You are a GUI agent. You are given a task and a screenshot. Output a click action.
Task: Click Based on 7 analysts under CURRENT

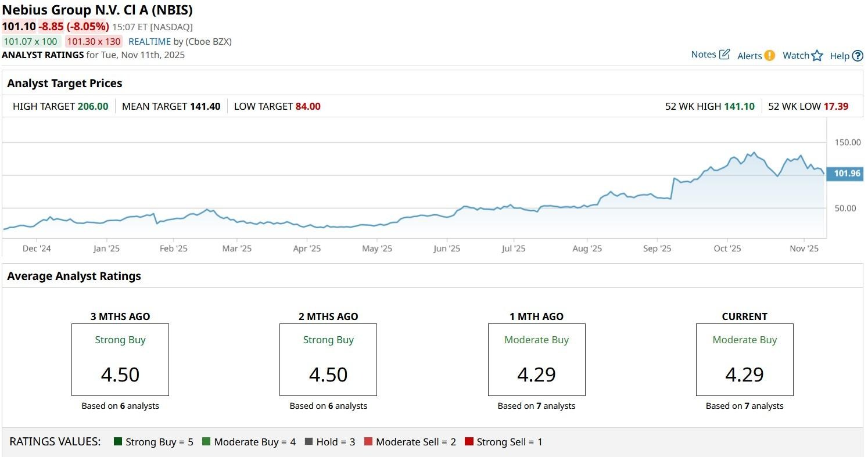point(744,406)
